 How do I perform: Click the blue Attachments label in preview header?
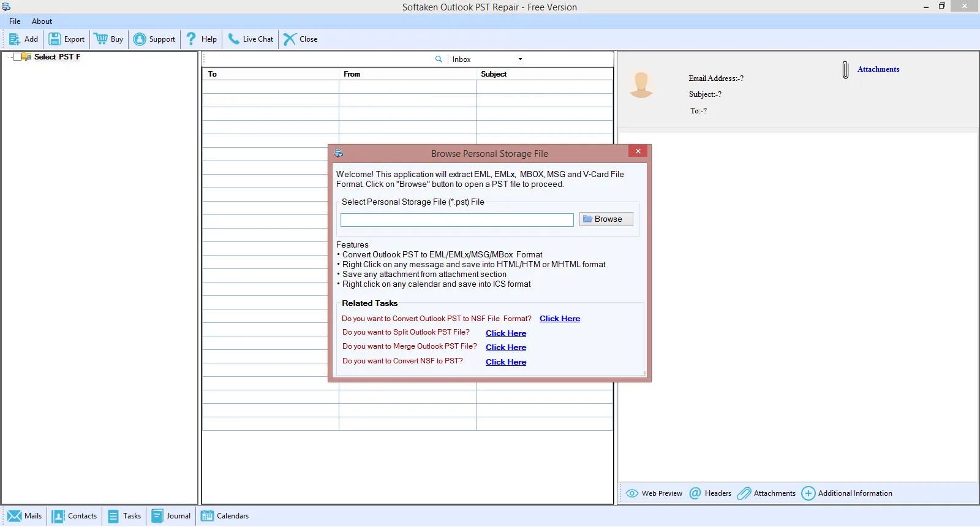click(878, 69)
